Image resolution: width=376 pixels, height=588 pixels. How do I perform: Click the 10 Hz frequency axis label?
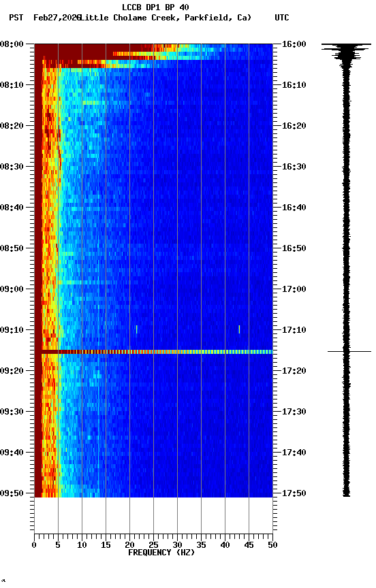(82, 545)
